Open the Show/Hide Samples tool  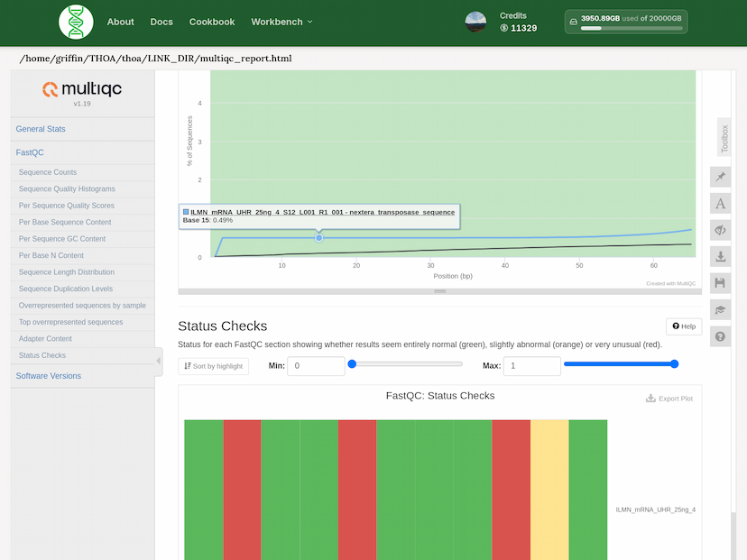click(720, 230)
